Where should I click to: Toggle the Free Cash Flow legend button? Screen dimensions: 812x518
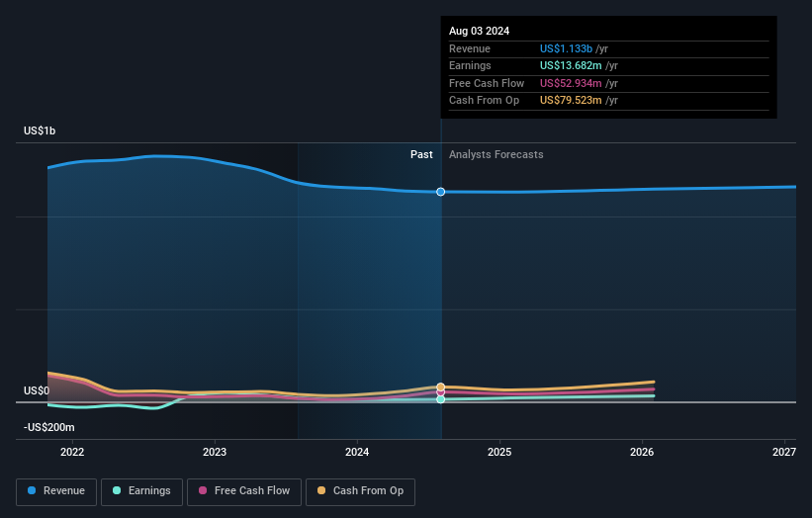pyautogui.click(x=244, y=491)
